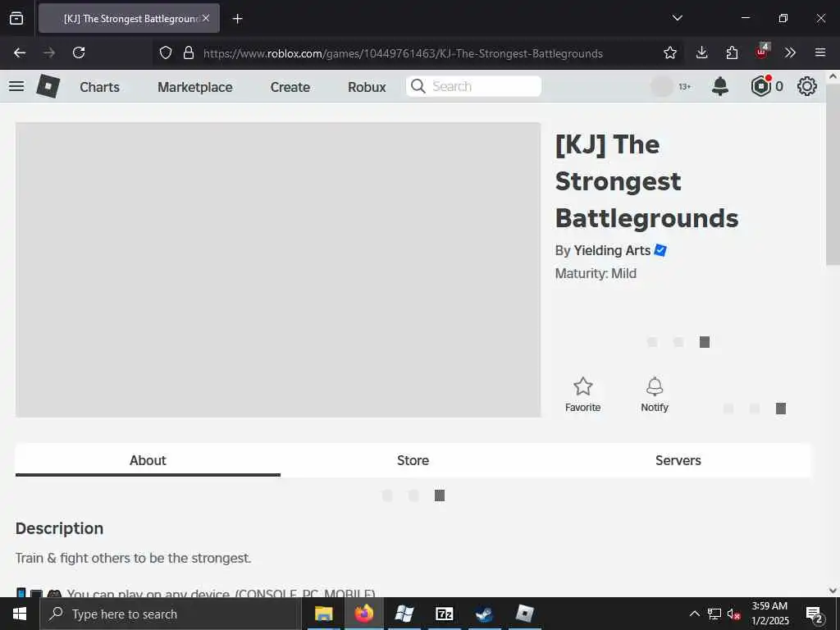Switch to the Store tab

pyautogui.click(x=413, y=460)
